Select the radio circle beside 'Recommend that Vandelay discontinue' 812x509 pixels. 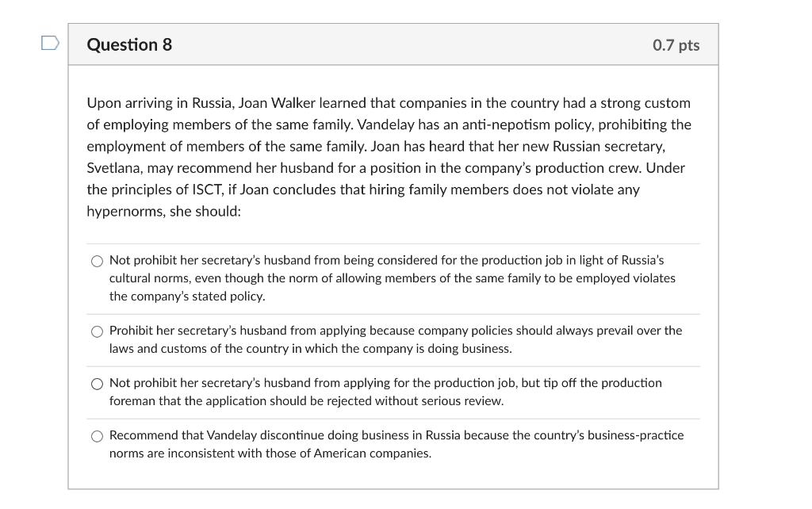(x=97, y=436)
